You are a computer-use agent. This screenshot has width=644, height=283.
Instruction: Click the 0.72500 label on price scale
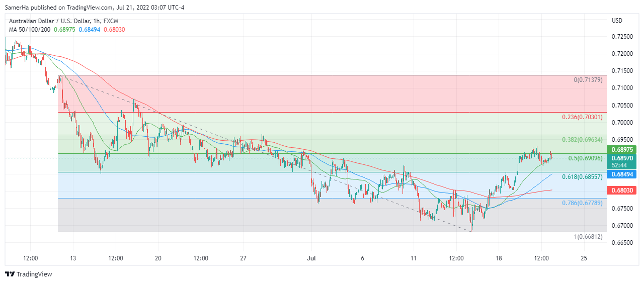click(622, 37)
